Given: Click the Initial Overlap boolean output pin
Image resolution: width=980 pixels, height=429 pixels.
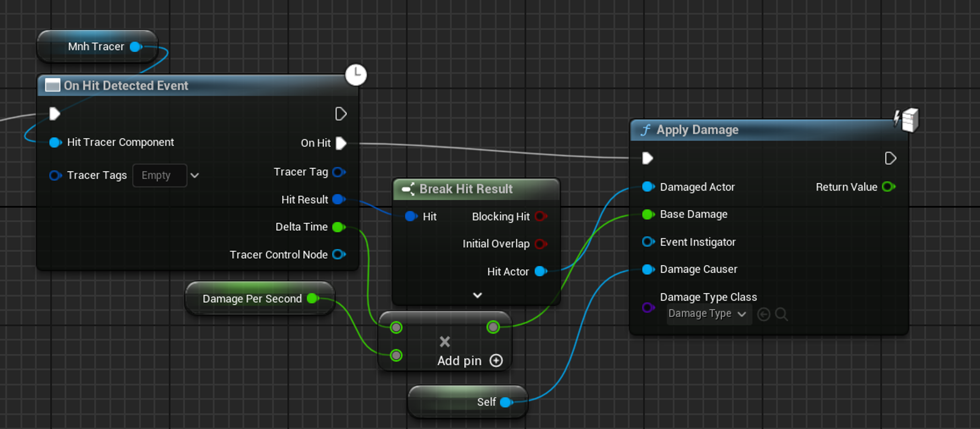Looking at the screenshot, I should pyautogui.click(x=540, y=244).
